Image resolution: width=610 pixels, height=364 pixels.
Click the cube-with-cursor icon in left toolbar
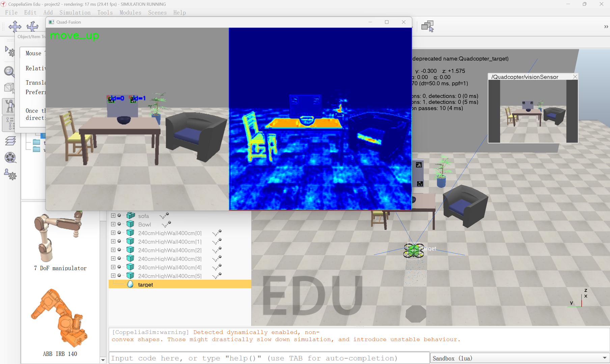(9, 88)
